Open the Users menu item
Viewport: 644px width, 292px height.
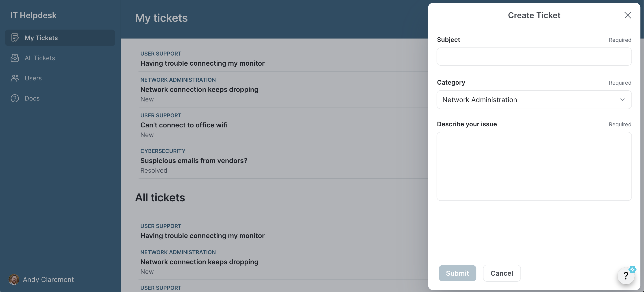point(33,78)
